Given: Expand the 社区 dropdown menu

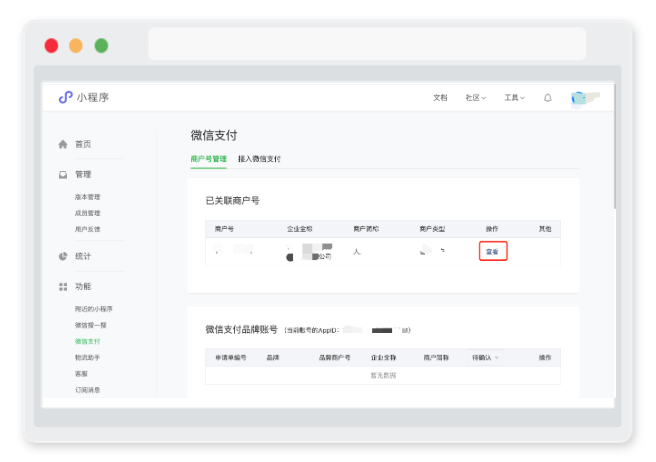Looking at the screenshot, I should pyautogui.click(x=476, y=98).
